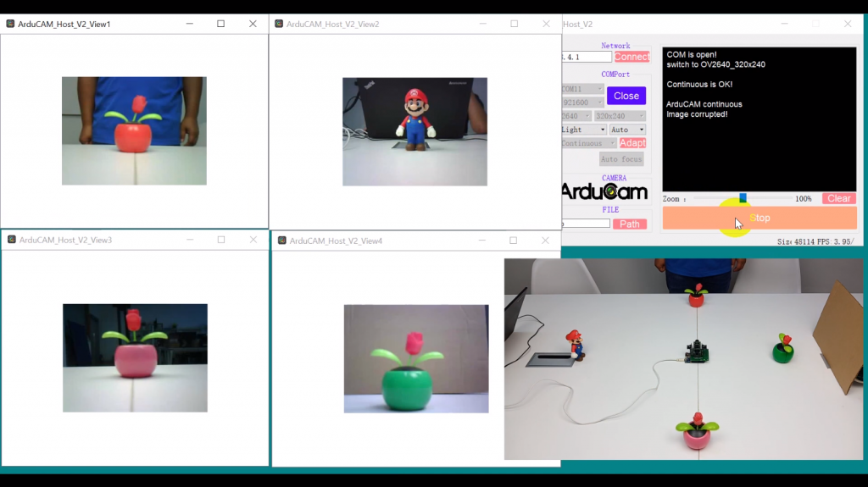Click the 'Continuous is OK!' log line
Screen dimensions: 868x487
click(699, 84)
